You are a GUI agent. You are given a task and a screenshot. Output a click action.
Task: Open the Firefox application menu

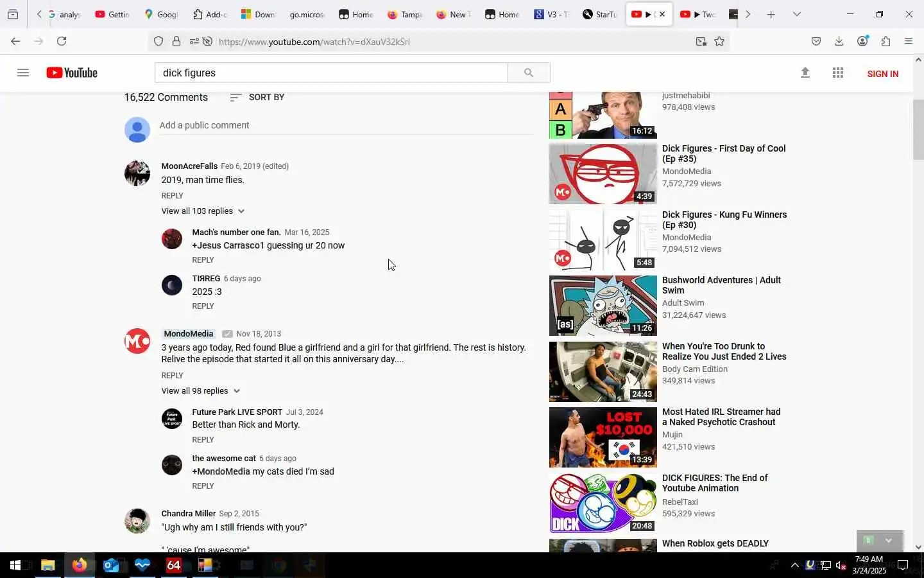909,41
